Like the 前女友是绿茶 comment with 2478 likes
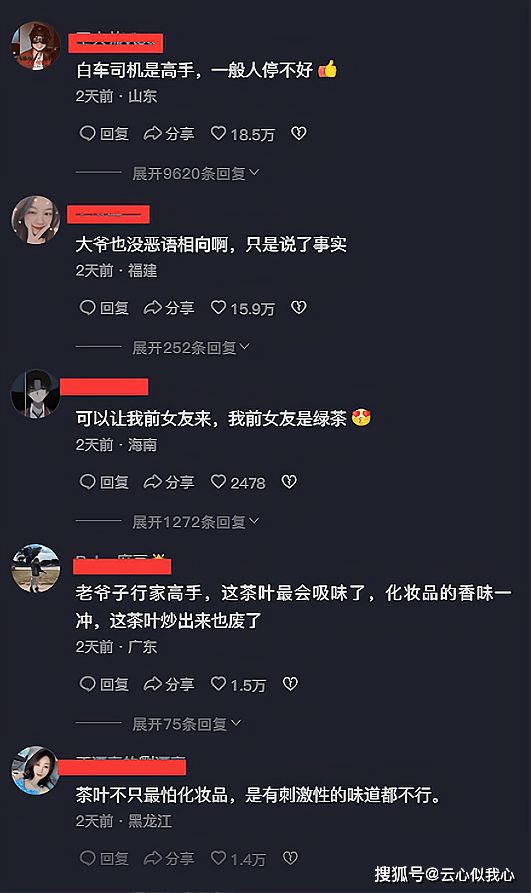 [238, 482]
